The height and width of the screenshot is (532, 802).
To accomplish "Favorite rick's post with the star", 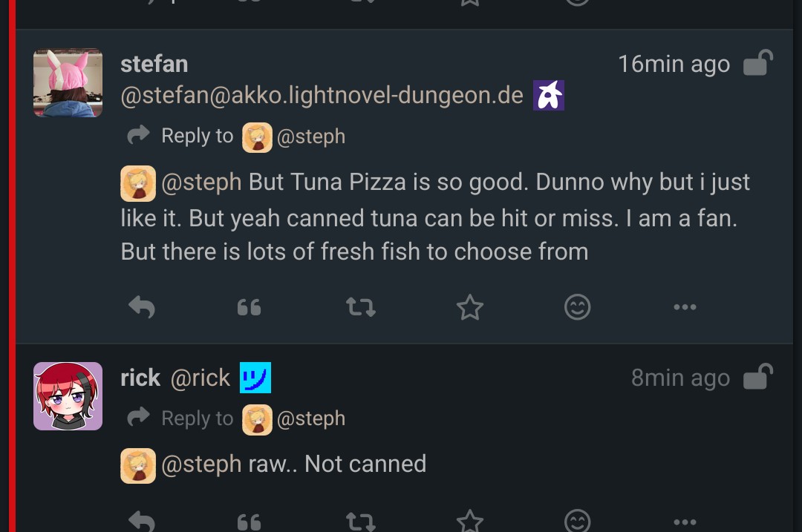I will (x=469, y=522).
